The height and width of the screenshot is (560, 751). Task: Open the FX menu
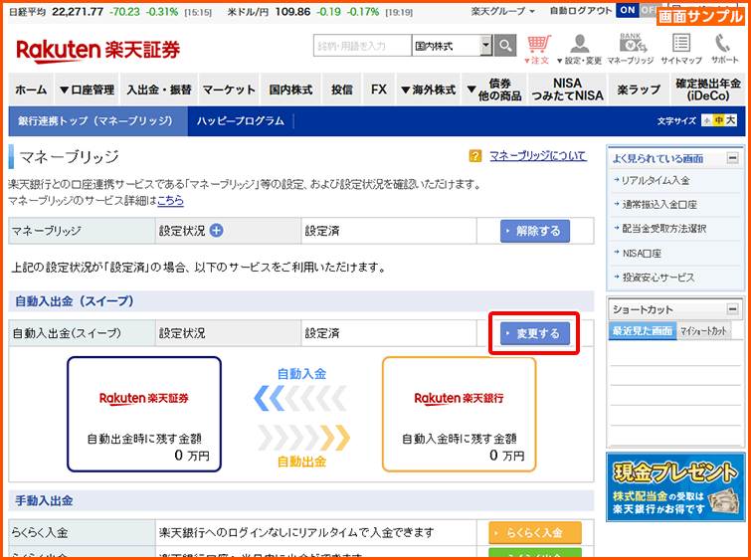[379, 90]
